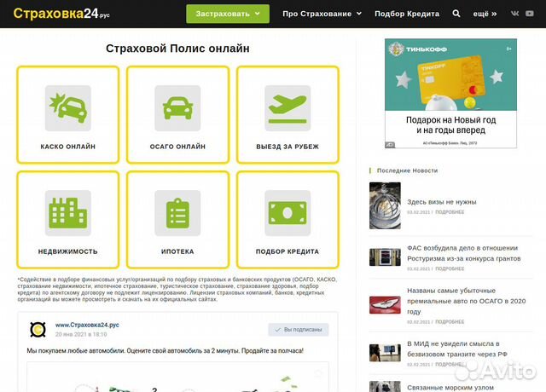Open site search with magnifier icon
The width and height of the screenshot is (546, 392).
[456, 14]
